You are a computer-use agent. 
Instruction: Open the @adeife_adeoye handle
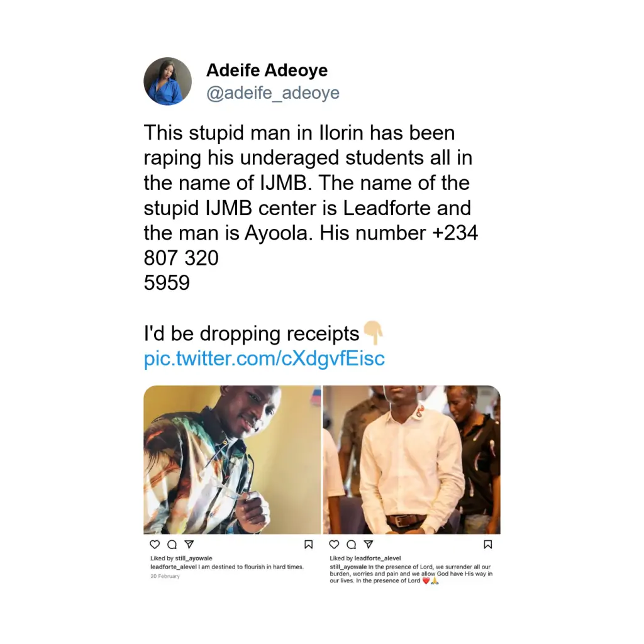[x=273, y=93]
